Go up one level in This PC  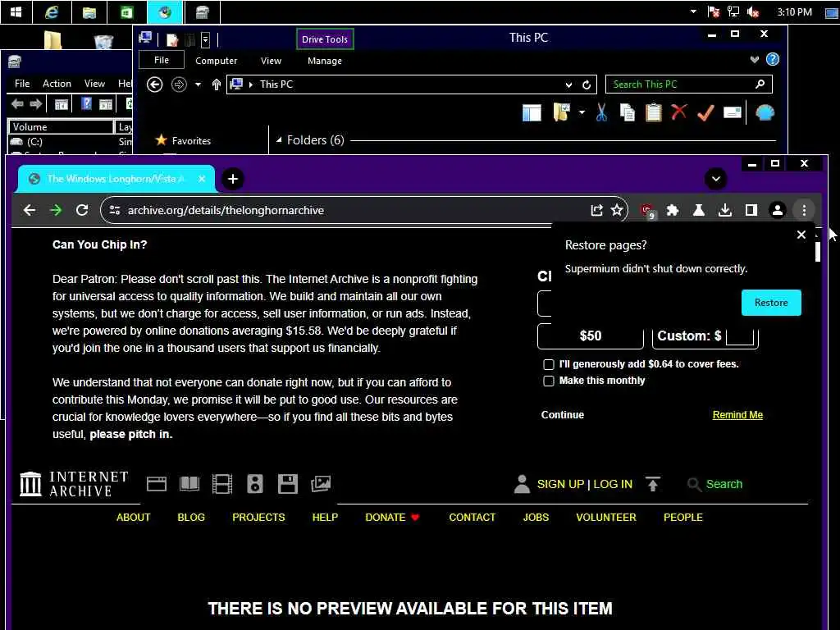click(x=217, y=84)
